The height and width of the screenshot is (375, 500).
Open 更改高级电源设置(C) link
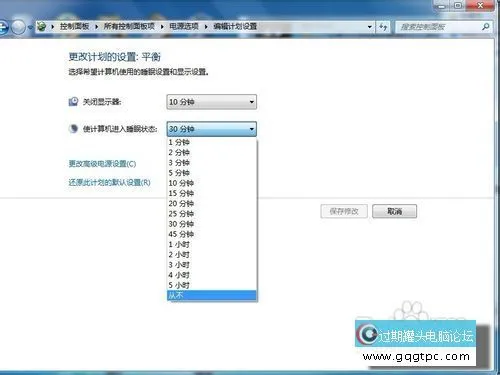pos(102,164)
